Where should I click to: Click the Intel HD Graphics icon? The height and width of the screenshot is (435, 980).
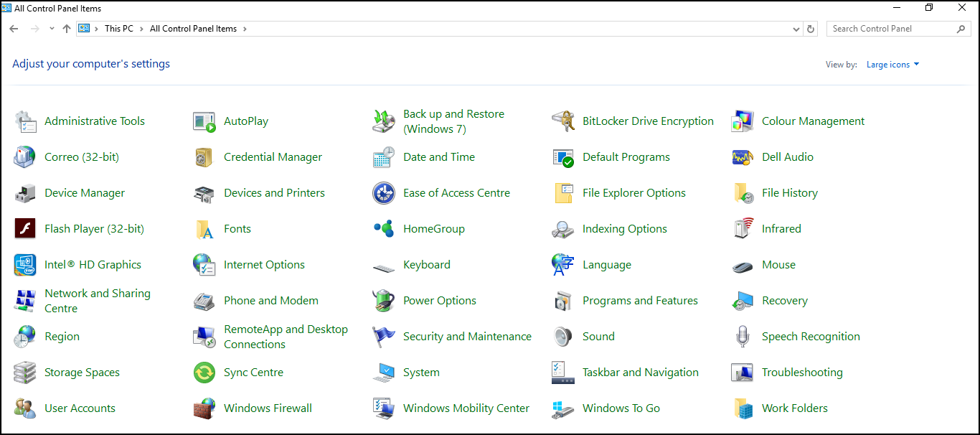point(25,265)
